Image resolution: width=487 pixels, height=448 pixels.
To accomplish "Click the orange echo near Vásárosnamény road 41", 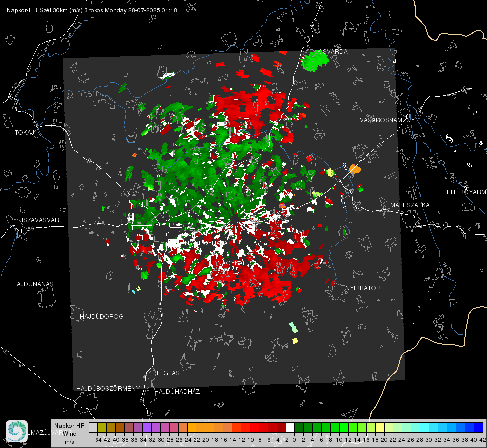I will coord(355,169).
